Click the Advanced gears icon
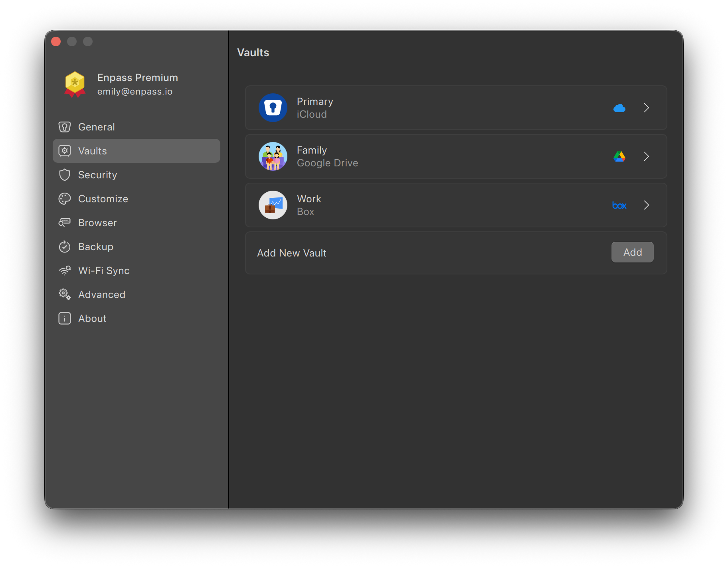 click(65, 294)
